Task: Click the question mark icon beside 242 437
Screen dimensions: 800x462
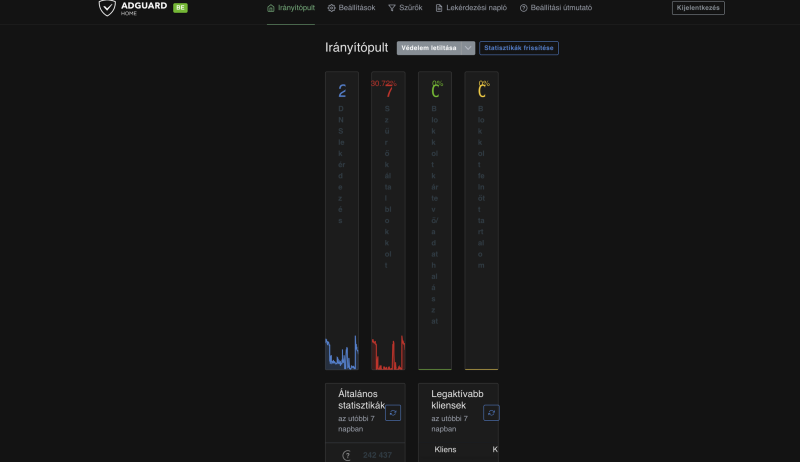Action: [x=347, y=456]
